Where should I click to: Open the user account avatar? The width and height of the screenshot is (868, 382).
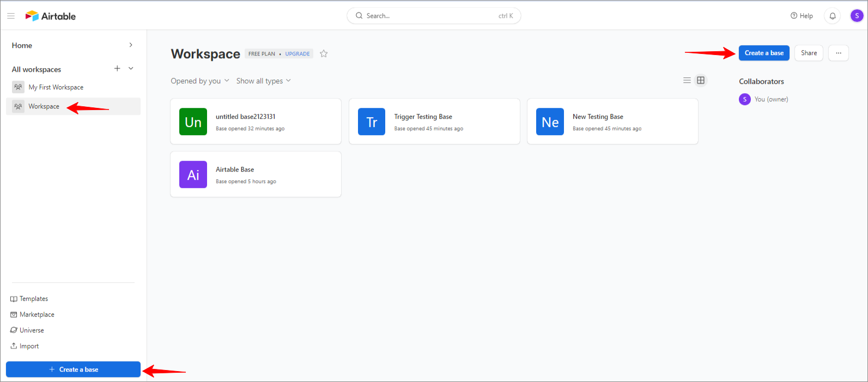(857, 16)
